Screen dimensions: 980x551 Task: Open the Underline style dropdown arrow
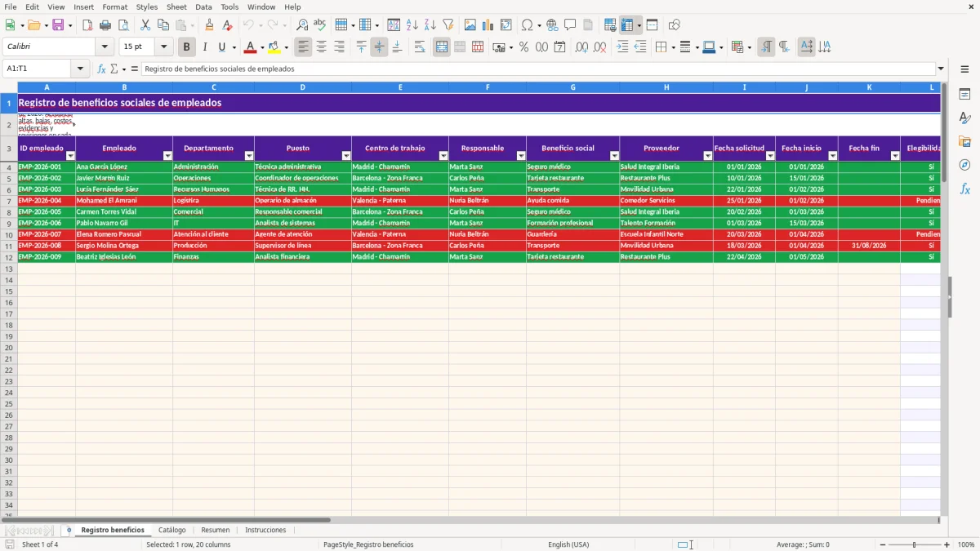click(x=234, y=47)
